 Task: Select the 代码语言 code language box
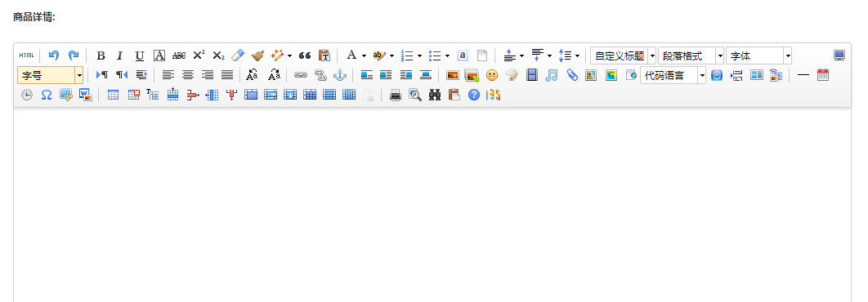(x=673, y=75)
